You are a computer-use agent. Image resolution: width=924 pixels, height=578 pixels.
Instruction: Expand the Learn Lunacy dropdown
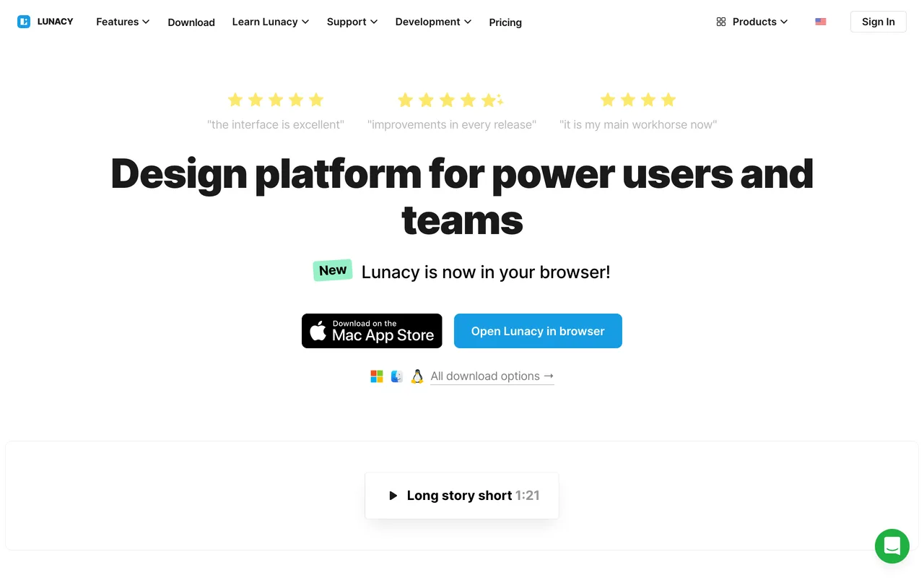click(x=271, y=22)
